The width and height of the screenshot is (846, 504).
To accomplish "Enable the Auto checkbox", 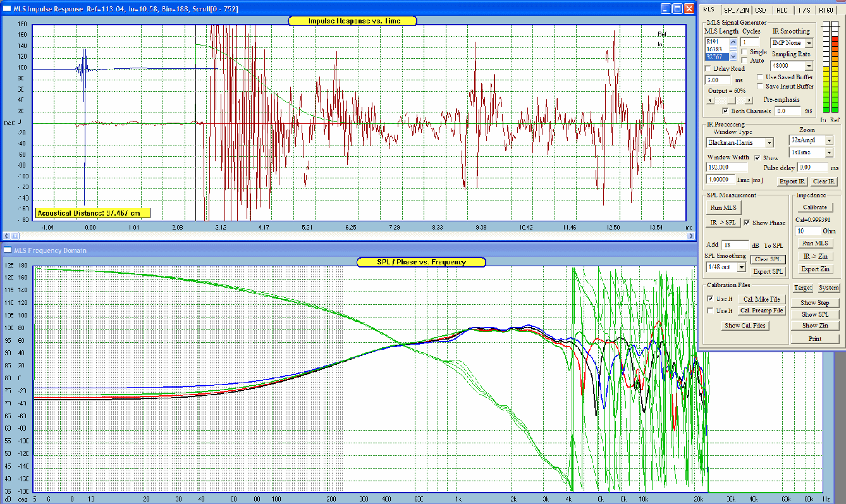I will pyautogui.click(x=745, y=61).
